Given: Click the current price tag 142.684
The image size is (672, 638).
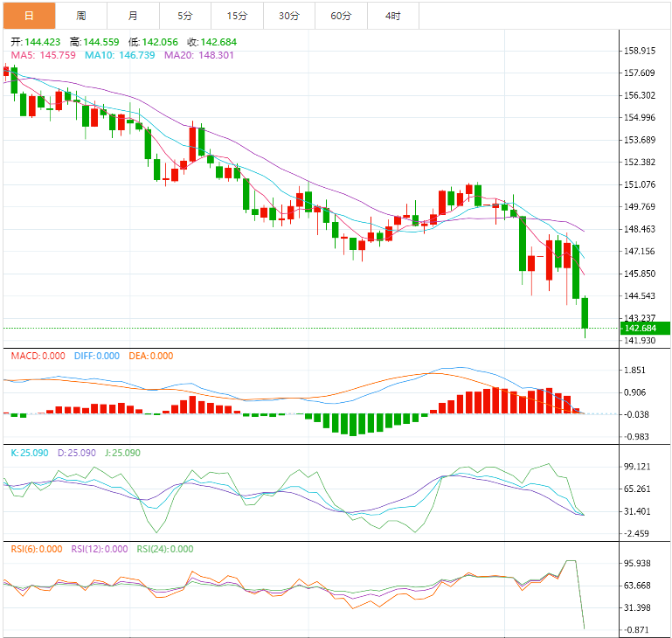Looking at the screenshot, I should pyautogui.click(x=645, y=328).
